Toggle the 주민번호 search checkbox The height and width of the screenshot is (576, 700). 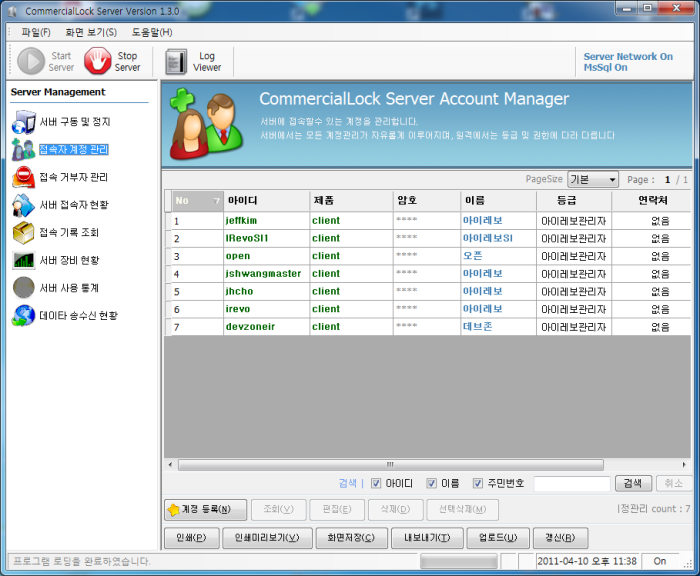(x=478, y=483)
